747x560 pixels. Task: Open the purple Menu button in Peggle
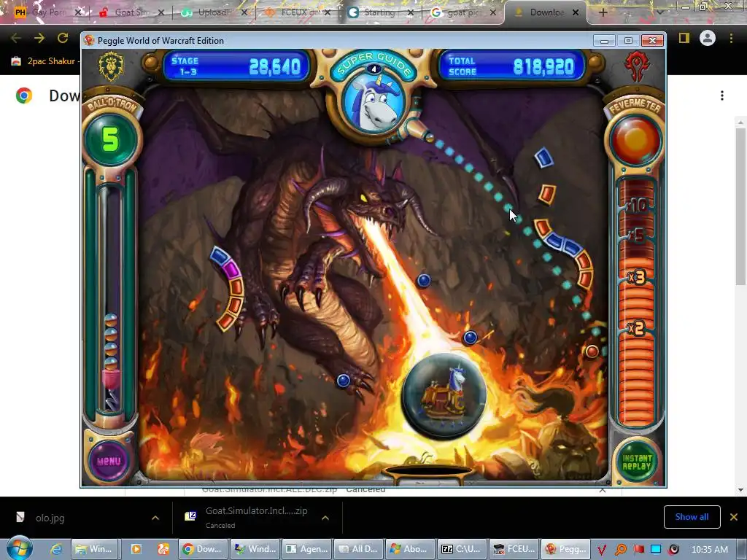point(109,461)
